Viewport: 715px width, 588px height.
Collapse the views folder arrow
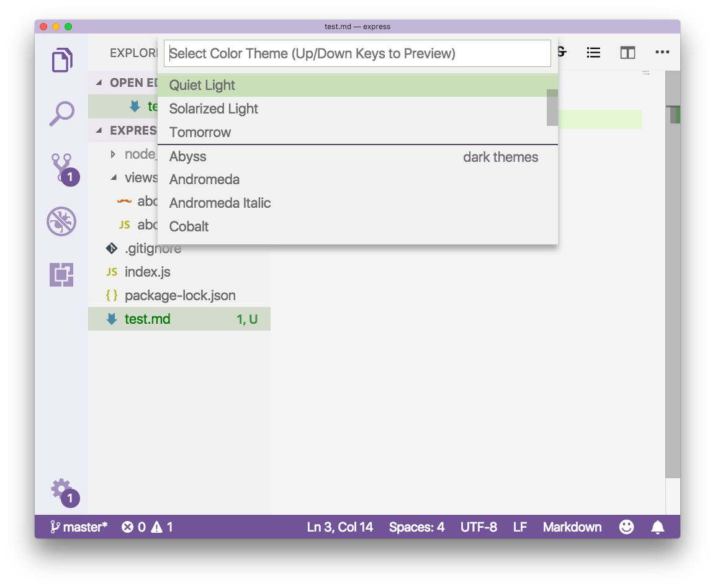pyautogui.click(x=114, y=178)
